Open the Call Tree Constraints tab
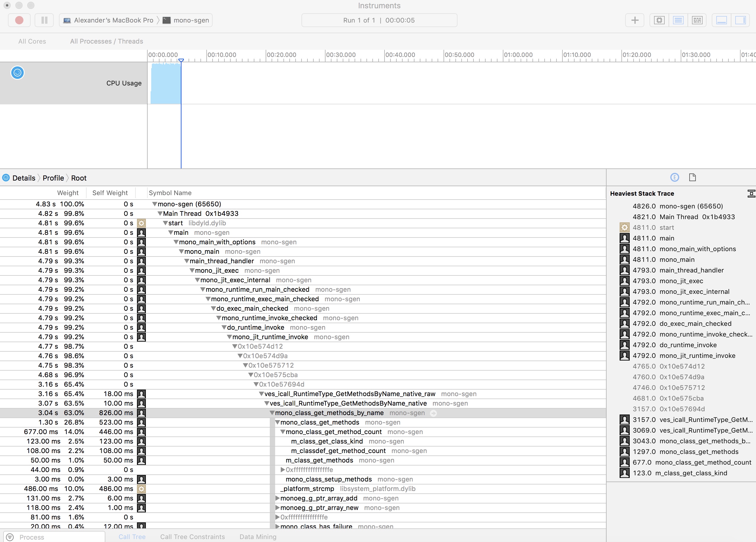 192,537
